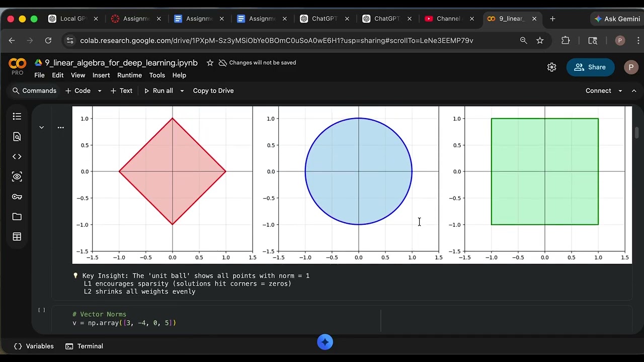Open the Variables panel
Screen dimensions: 644x362
tap(33, 346)
